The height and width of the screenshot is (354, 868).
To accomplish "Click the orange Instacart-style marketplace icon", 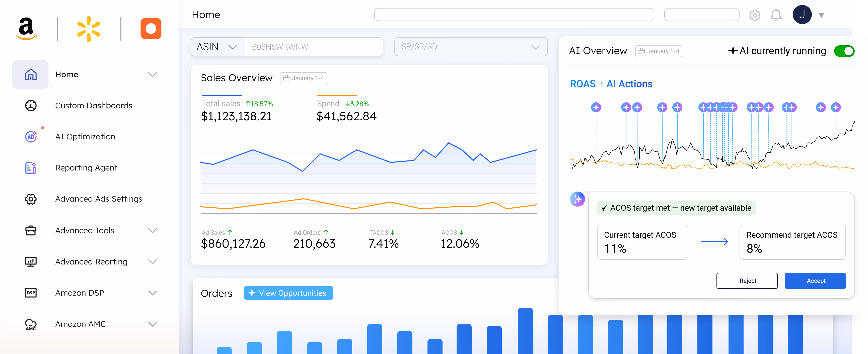I will 151,29.
